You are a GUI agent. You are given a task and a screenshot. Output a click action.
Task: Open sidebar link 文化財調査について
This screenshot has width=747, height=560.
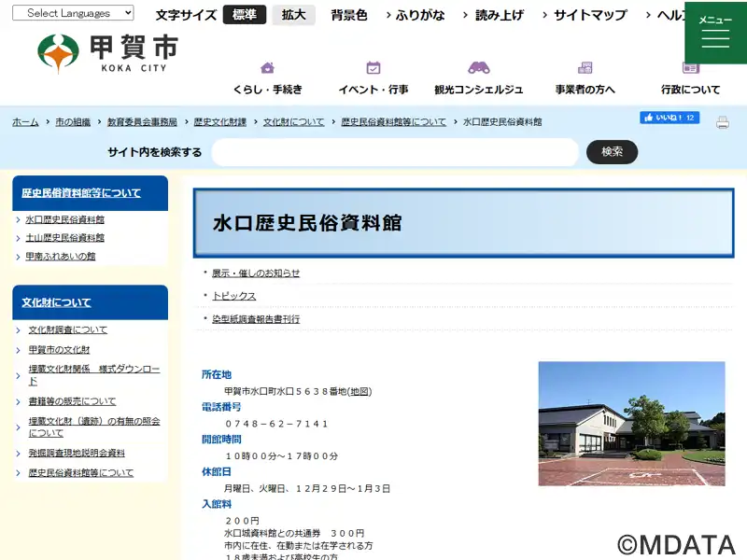point(67,329)
